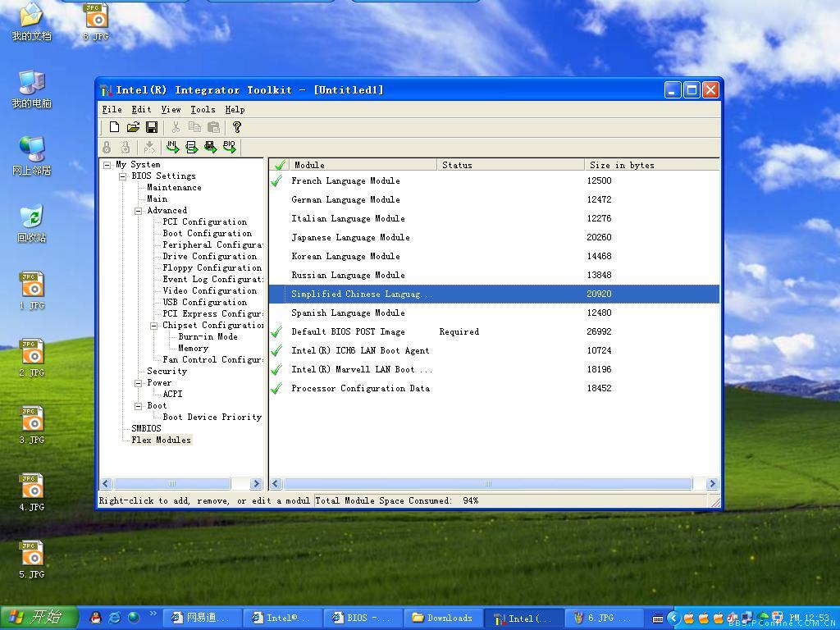The height and width of the screenshot is (630, 840).
Task: Open a file using the folder toolbar icon
Action: coord(133,127)
